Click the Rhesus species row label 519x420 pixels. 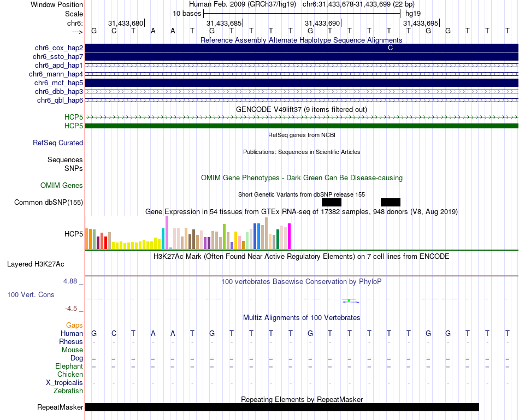pyautogui.click(x=71, y=341)
